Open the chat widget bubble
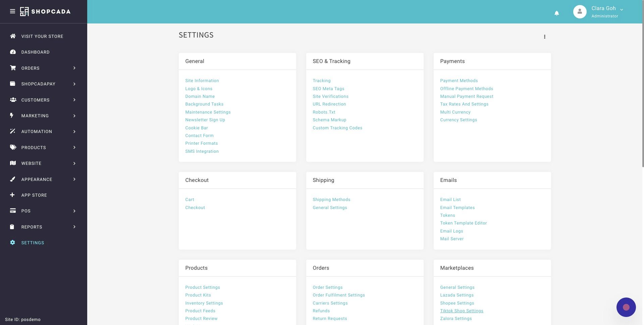Image resolution: width=644 pixels, height=325 pixels. [626, 307]
